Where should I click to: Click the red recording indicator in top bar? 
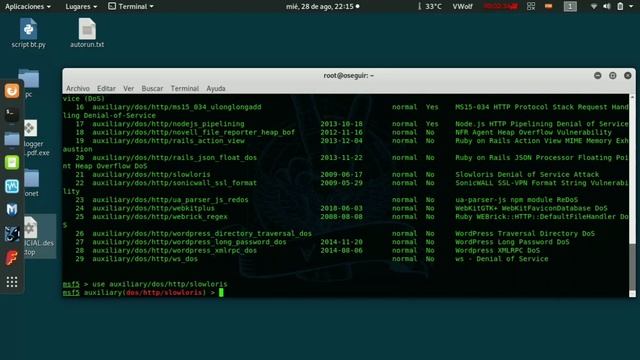(x=500, y=7)
